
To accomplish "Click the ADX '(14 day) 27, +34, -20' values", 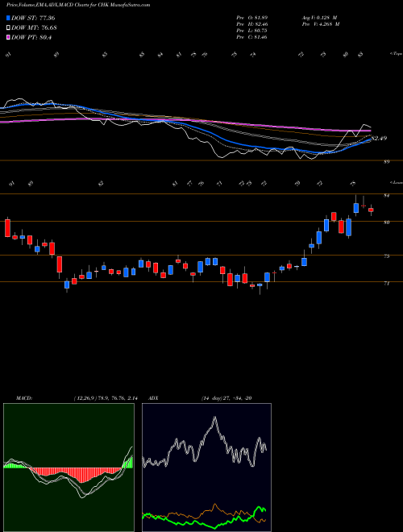I will pyautogui.click(x=226, y=398).
